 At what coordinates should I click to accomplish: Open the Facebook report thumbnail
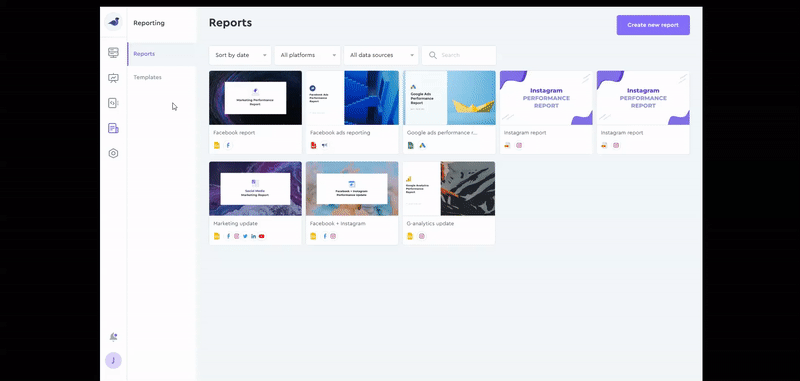coord(255,98)
